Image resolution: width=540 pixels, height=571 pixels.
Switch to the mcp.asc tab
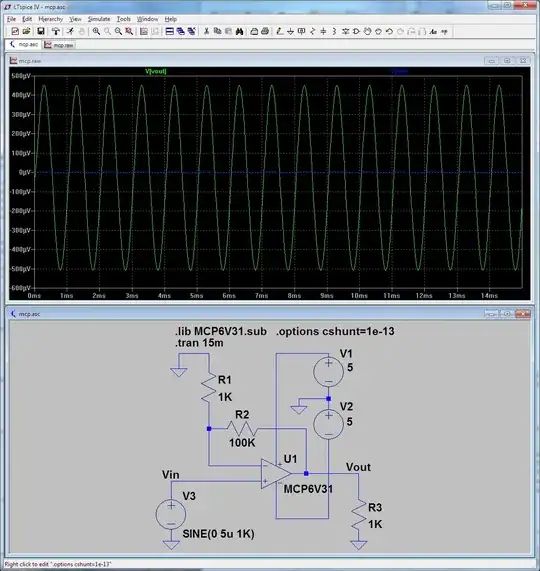coord(24,44)
